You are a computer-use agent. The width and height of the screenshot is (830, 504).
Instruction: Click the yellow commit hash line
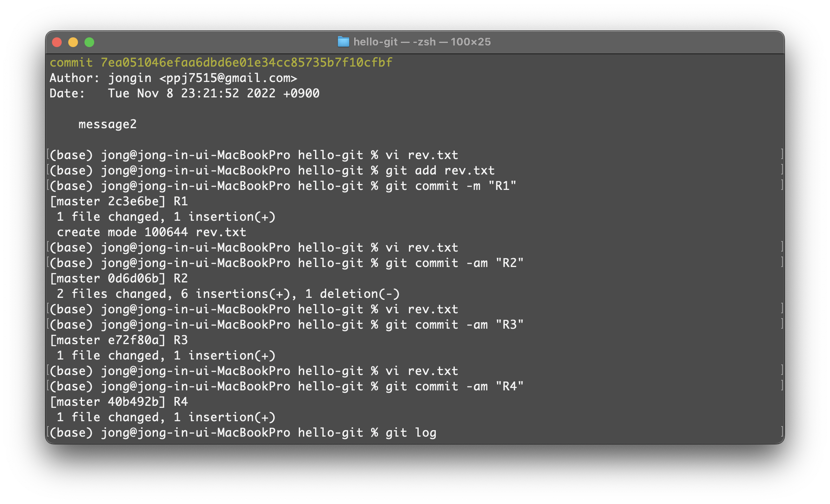[x=220, y=62]
